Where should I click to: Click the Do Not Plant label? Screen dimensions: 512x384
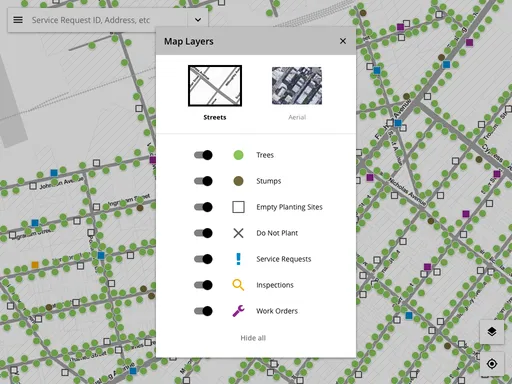click(x=277, y=233)
